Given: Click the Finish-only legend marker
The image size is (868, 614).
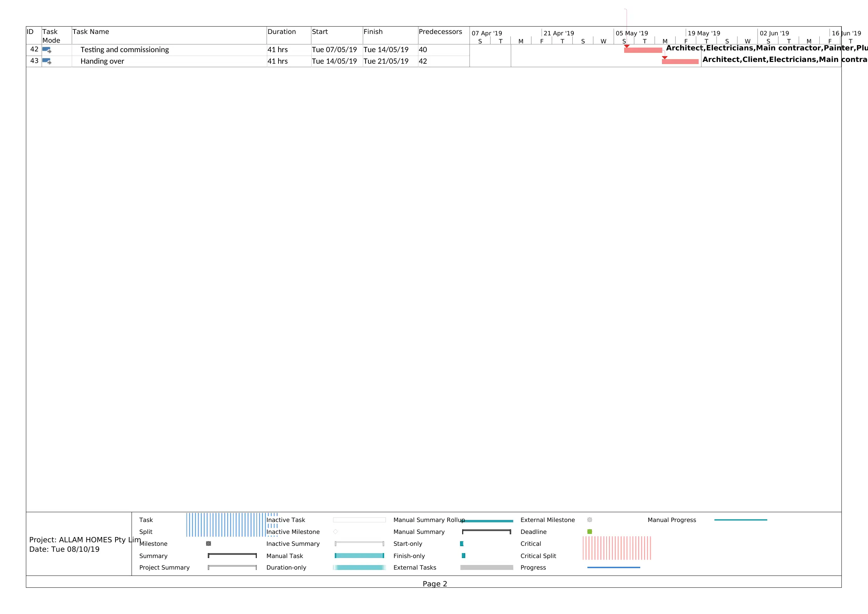Looking at the screenshot, I should pyautogui.click(x=464, y=555).
